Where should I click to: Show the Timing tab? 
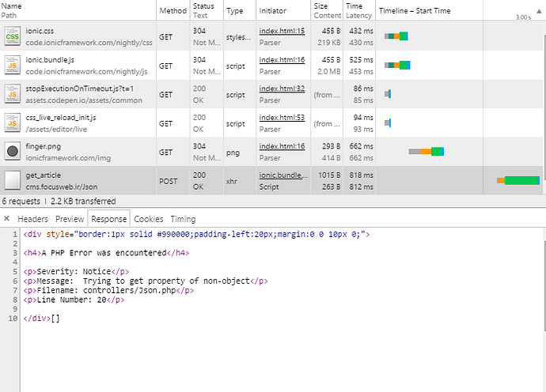[x=183, y=219]
